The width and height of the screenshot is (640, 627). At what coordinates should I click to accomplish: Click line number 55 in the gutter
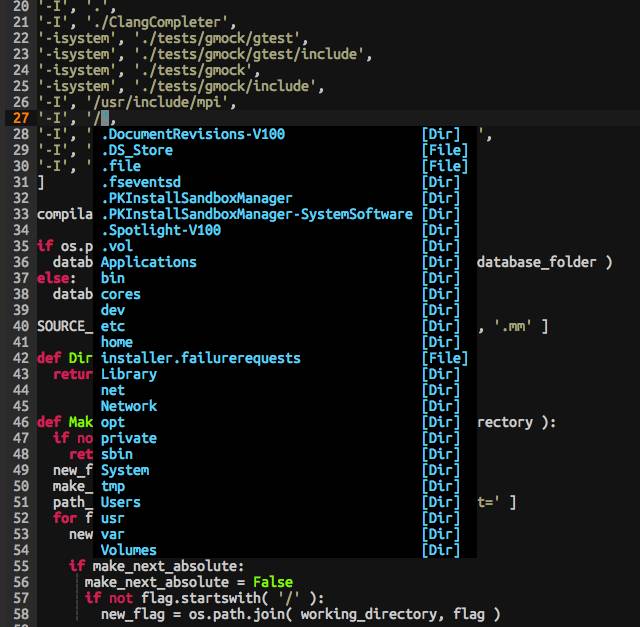click(21, 566)
